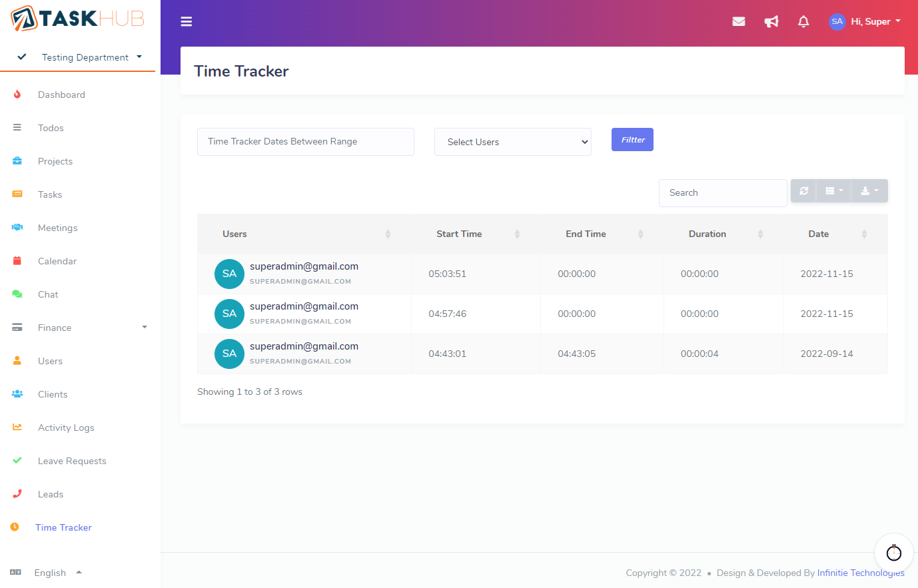The width and height of the screenshot is (918, 588).
Task: Open Hi, Super user menu
Action: click(x=865, y=21)
